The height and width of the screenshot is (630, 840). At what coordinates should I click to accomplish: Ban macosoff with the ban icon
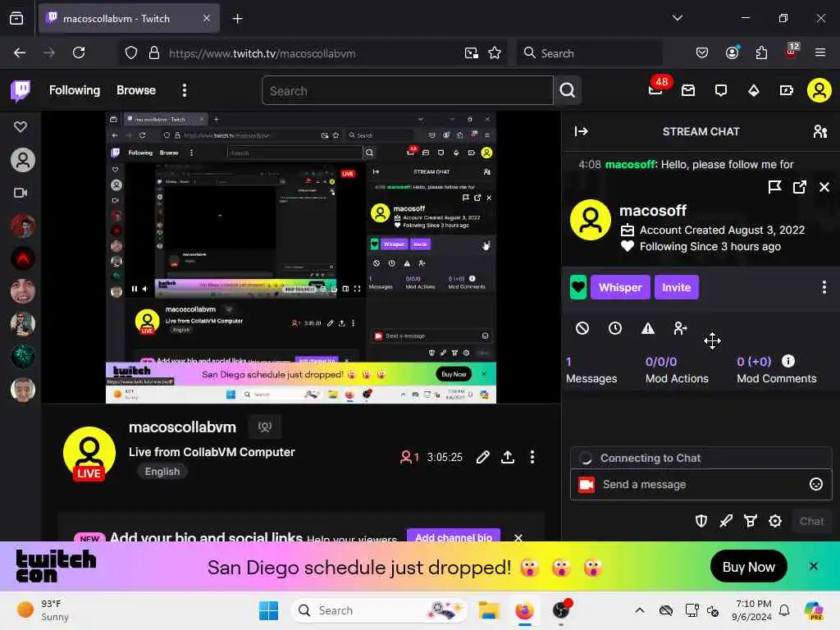pos(582,328)
